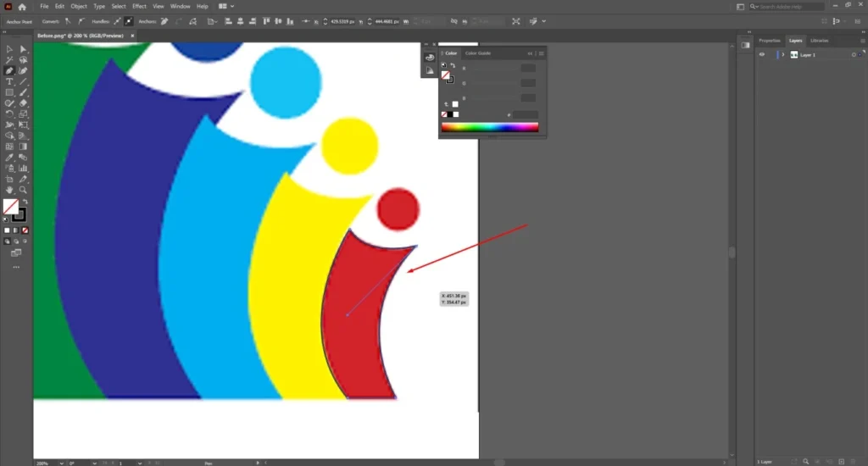Screen dimensions: 868x466
Task: Click Layer 1 target circle
Action: (854, 55)
